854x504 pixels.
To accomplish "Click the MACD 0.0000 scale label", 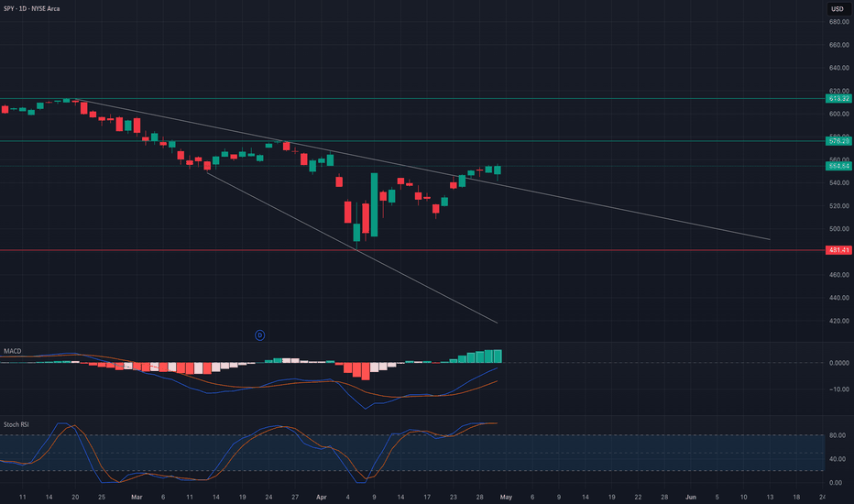I will (x=838, y=363).
